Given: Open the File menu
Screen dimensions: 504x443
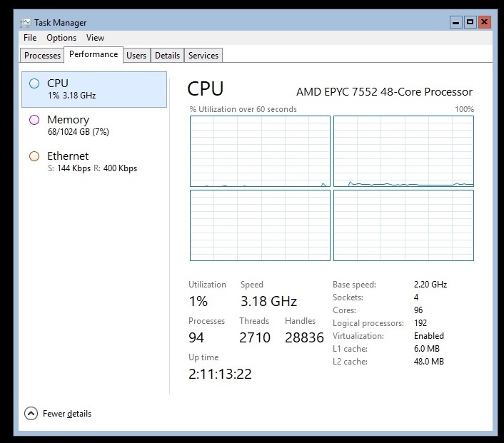Looking at the screenshot, I should pyautogui.click(x=30, y=38).
